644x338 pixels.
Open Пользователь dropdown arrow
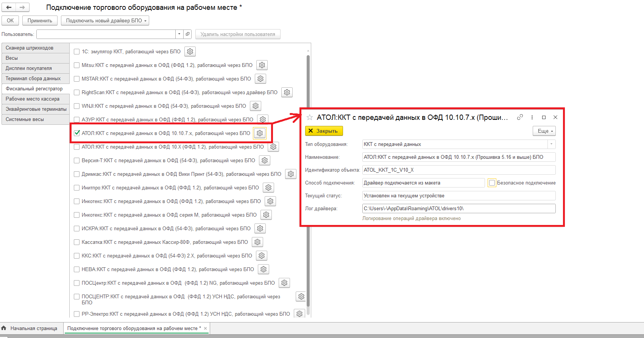coord(179,34)
